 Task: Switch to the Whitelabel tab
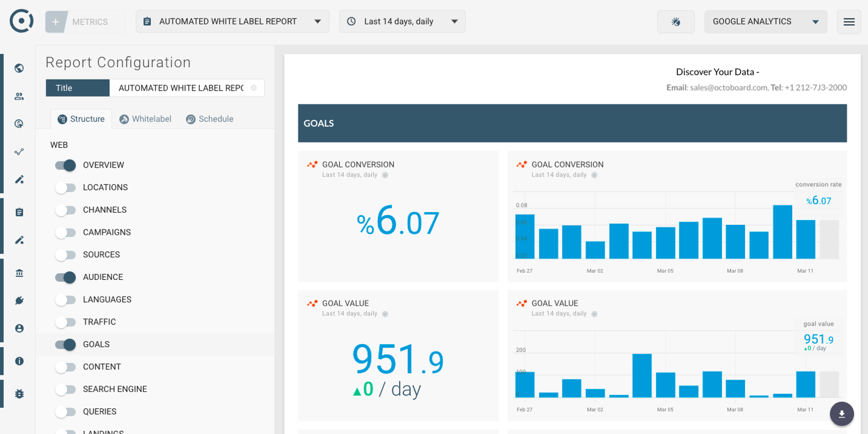(x=145, y=119)
